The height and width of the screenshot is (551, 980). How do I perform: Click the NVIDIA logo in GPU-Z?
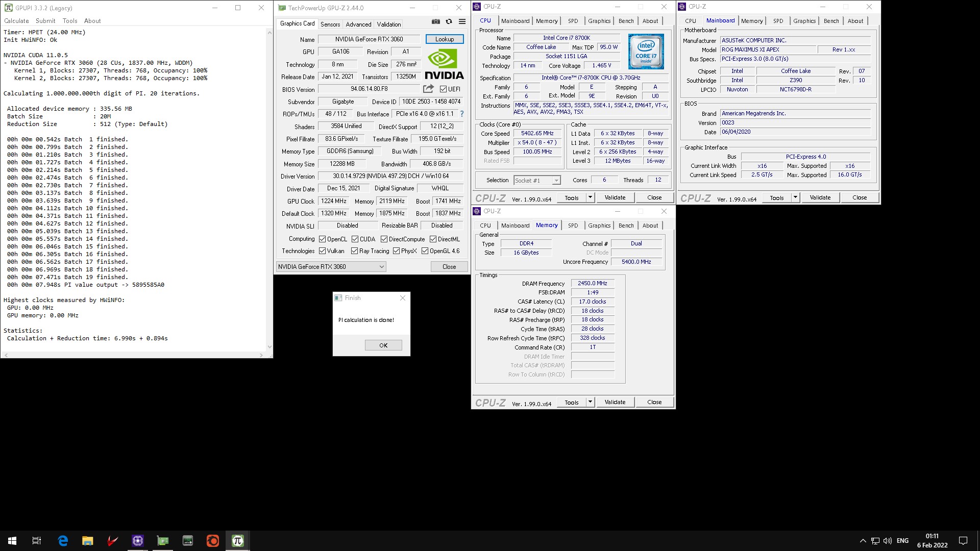coord(444,64)
